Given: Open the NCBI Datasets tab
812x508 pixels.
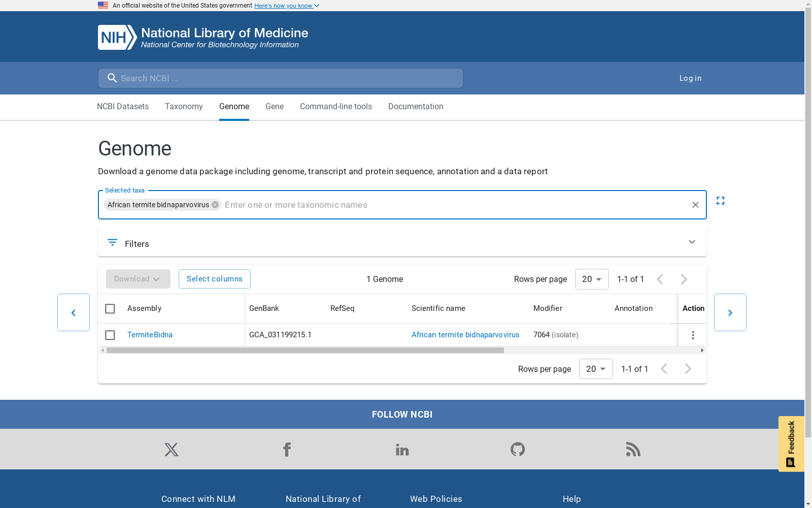Looking at the screenshot, I should click(123, 107).
